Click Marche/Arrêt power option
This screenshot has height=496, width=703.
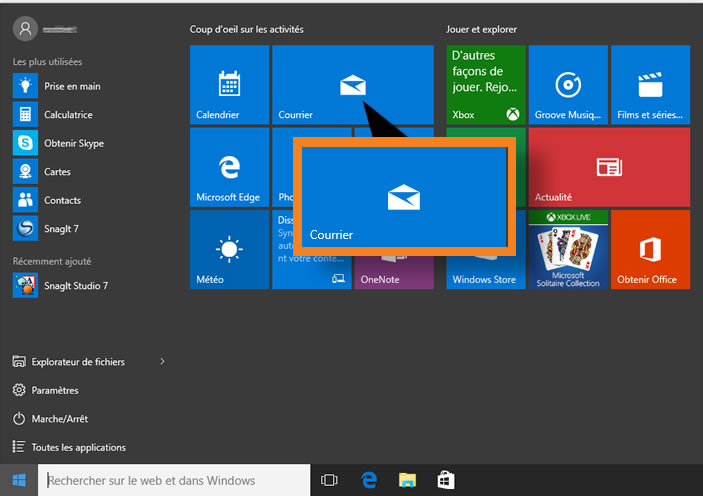coord(50,419)
